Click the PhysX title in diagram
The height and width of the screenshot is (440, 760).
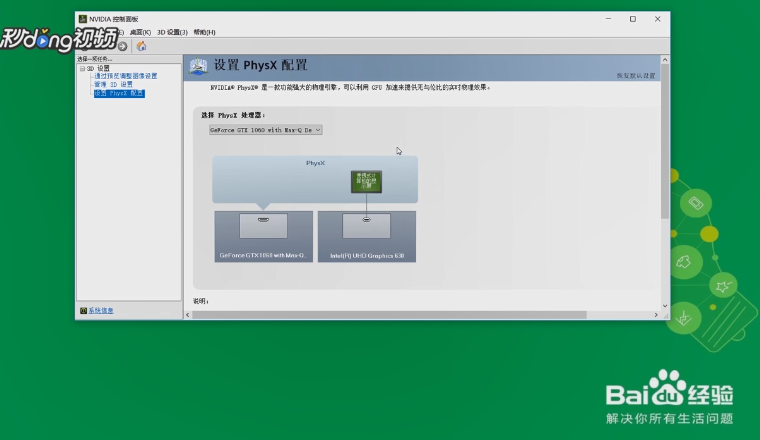pos(316,163)
